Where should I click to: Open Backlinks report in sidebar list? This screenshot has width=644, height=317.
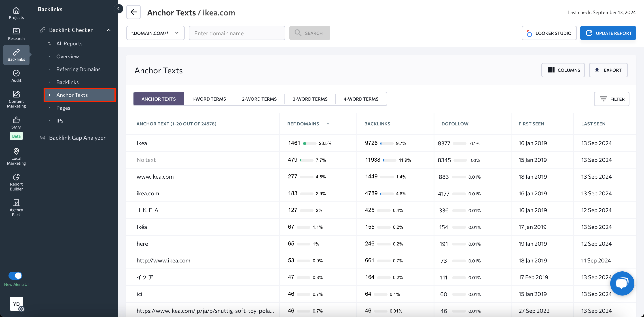[68, 82]
